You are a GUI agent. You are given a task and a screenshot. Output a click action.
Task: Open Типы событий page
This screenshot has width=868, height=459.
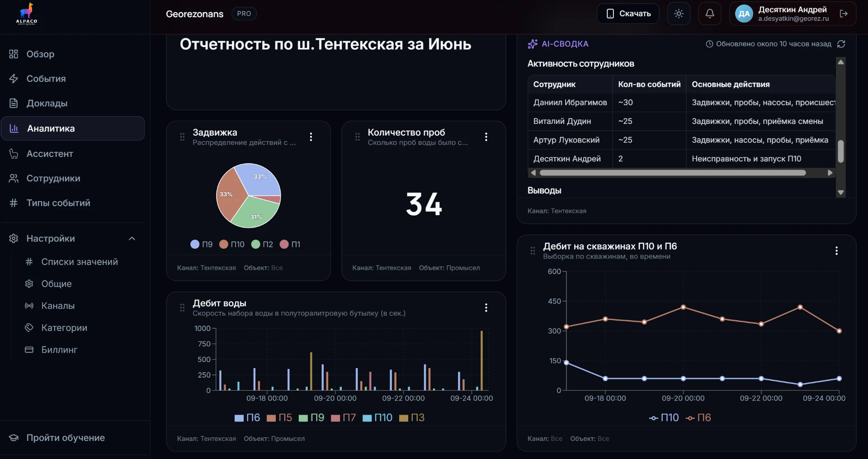tap(72, 203)
